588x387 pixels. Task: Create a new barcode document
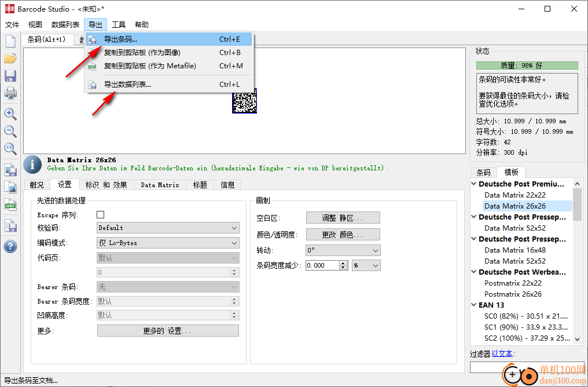tap(10, 41)
